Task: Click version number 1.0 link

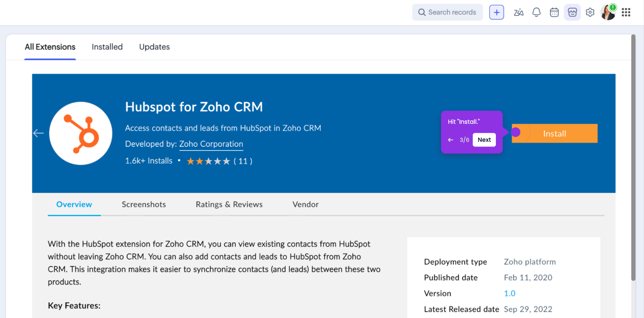Action: [x=510, y=294]
